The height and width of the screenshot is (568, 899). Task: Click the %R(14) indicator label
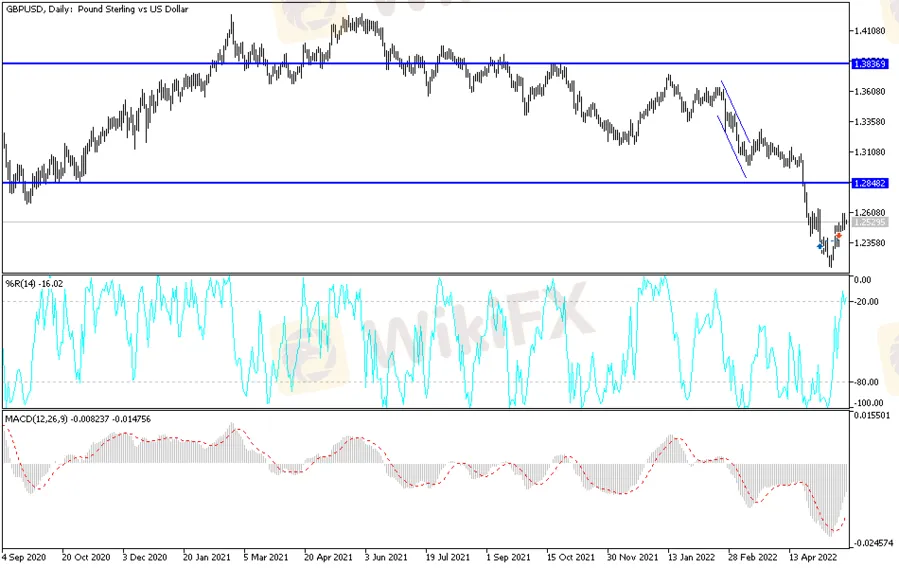tap(32, 284)
